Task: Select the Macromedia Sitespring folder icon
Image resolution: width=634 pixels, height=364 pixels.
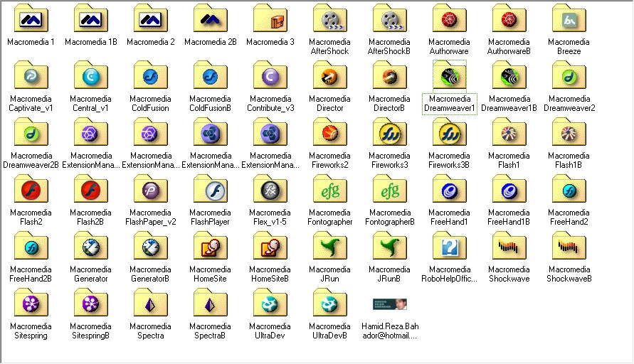Action: point(31,303)
